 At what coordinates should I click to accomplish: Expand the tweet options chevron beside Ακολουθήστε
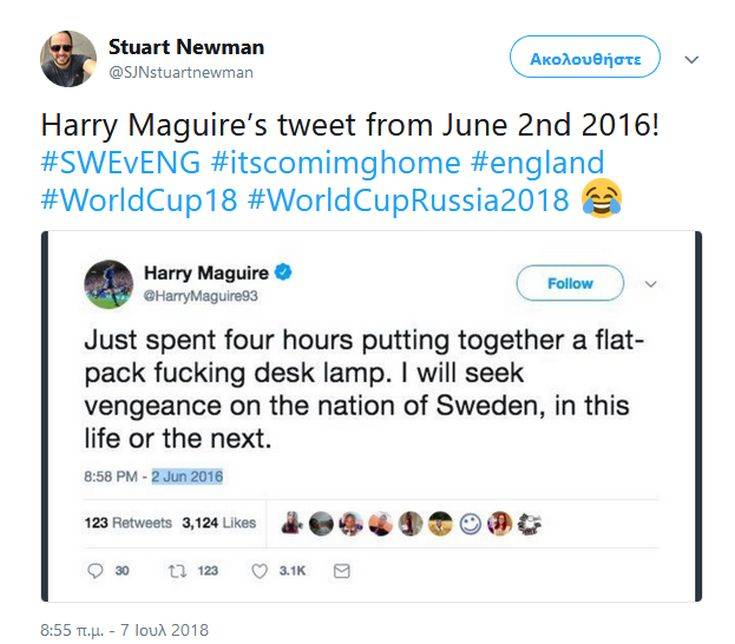coord(691,59)
